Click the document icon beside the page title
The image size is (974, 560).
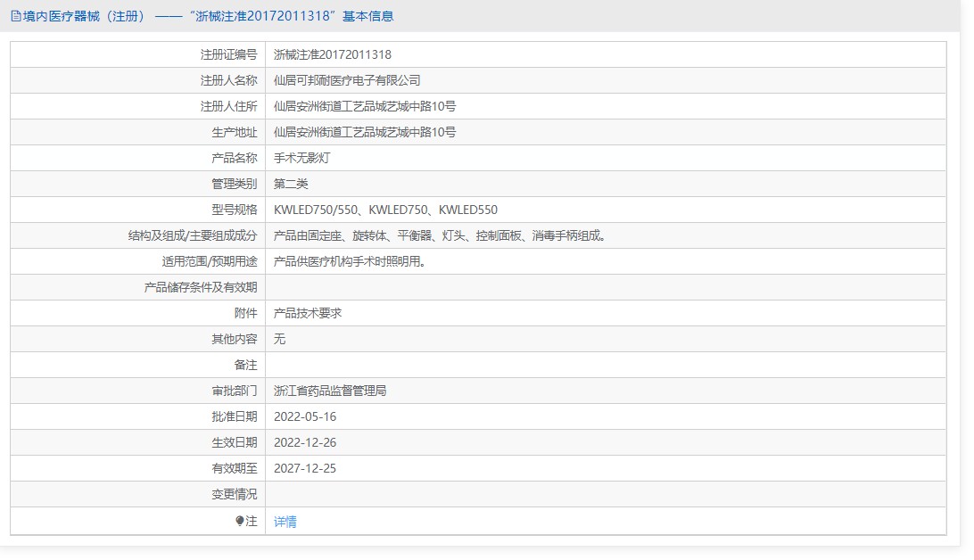15,16
